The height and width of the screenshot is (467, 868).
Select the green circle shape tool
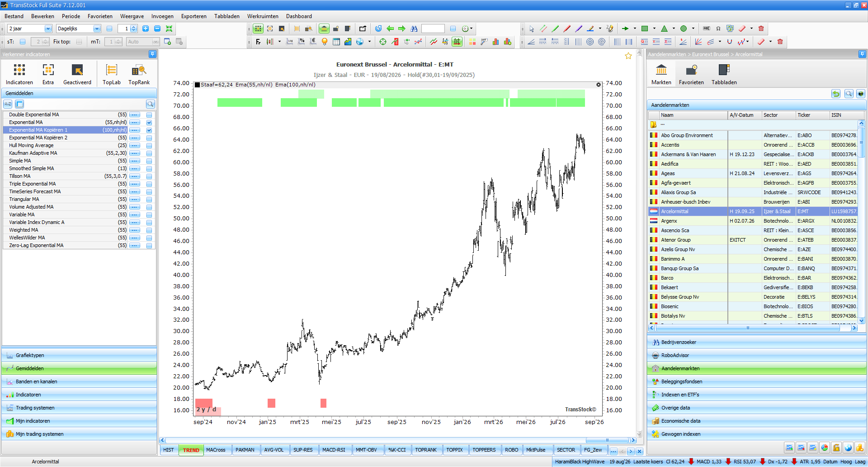684,29
